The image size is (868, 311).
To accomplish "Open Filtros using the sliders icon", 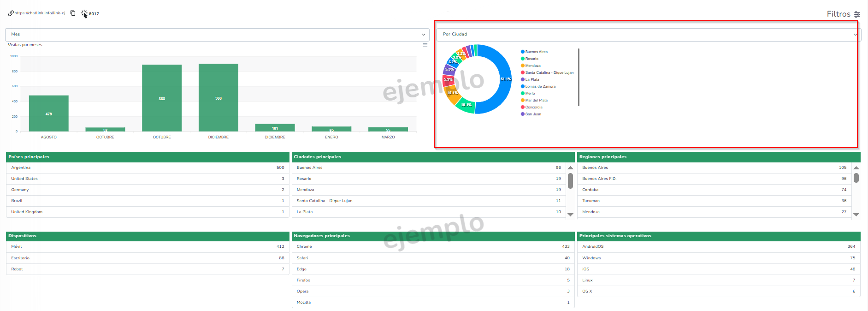I will 857,14.
